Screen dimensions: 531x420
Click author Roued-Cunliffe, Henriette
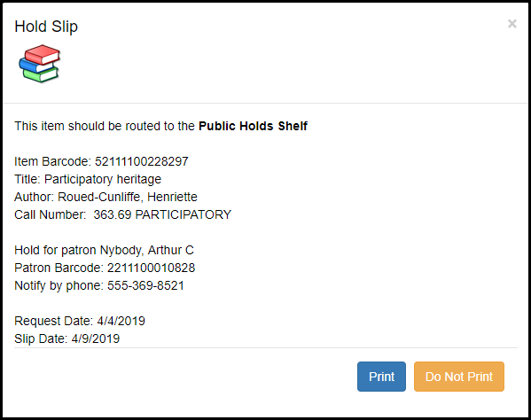point(128,197)
